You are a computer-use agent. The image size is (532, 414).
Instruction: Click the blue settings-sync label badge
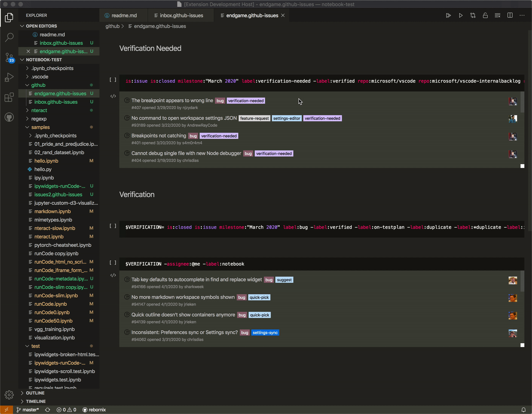[265, 333]
